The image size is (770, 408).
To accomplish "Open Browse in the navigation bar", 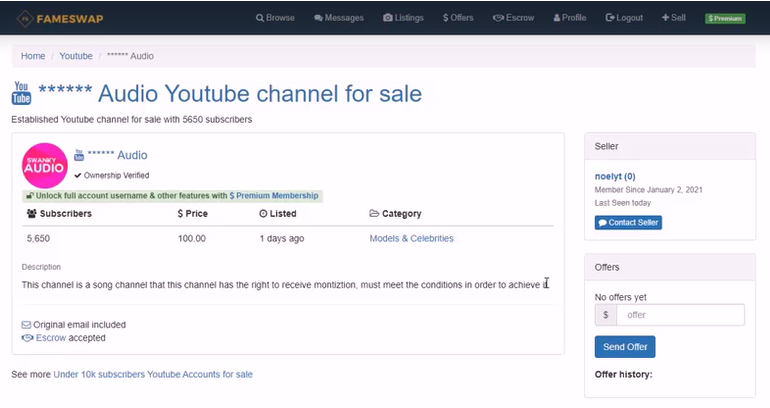I will point(275,18).
